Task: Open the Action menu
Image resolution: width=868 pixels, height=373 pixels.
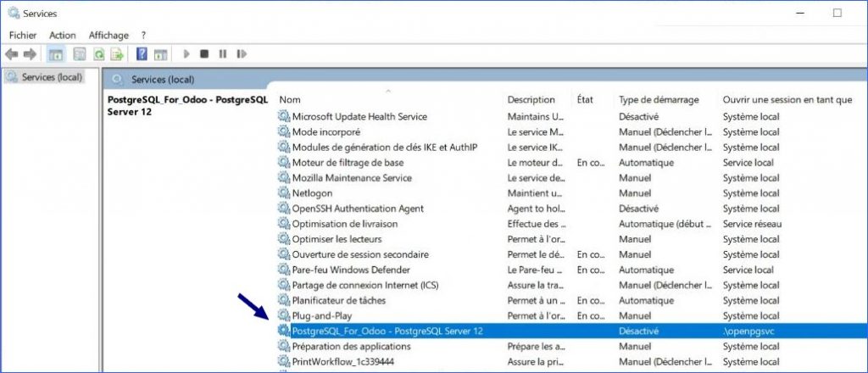Action: pyautogui.click(x=63, y=35)
